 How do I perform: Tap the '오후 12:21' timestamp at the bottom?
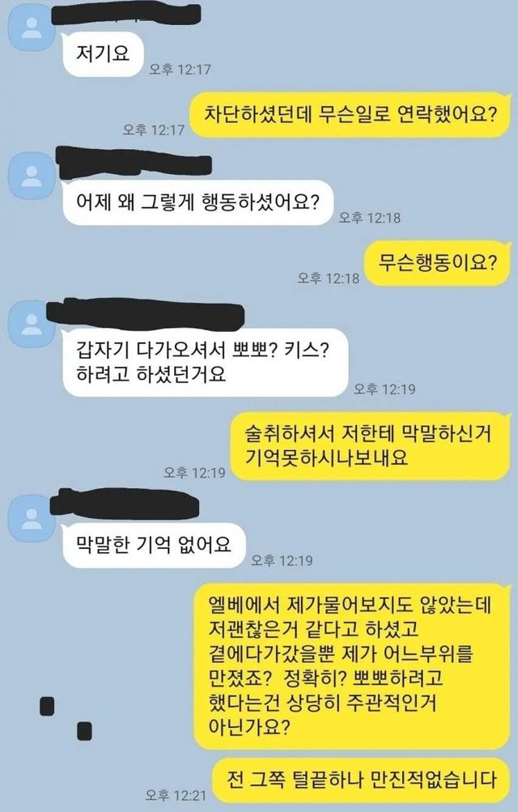[176, 795]
